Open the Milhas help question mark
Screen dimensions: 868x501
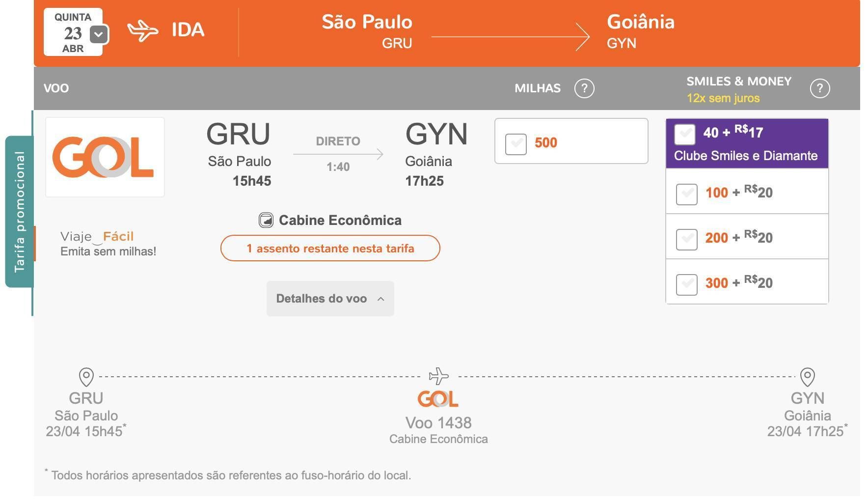pos(584,88)
